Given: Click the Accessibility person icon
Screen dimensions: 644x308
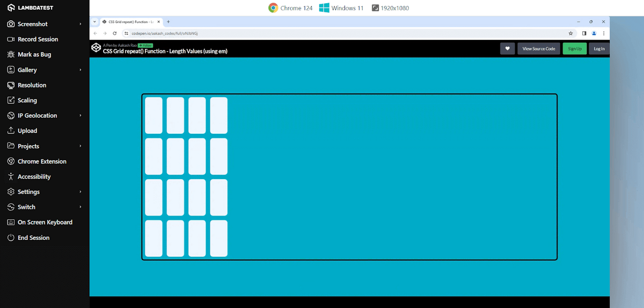Looking at the screenshot, I should point(11,176).
